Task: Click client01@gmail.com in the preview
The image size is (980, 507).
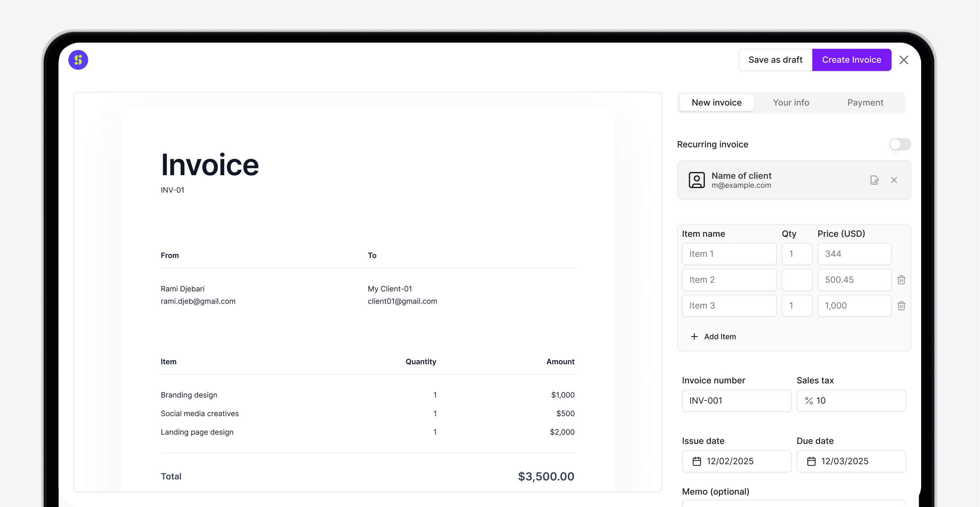Action: [402, 301]
